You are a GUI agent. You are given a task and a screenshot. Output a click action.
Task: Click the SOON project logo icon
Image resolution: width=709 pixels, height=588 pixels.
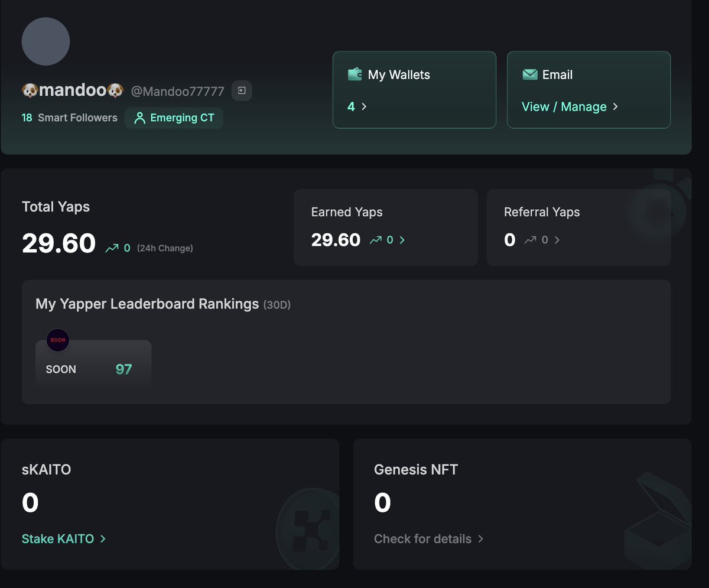[58, 340]
